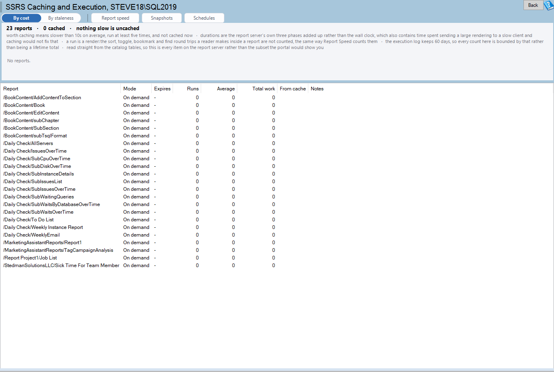Select the /Daily Check/SubWaitingQueries report row

click(x=277, y=197)
